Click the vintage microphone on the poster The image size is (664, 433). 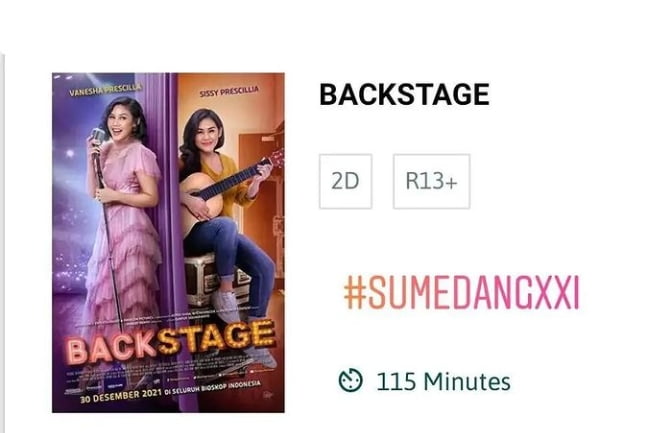pos(98,136)
